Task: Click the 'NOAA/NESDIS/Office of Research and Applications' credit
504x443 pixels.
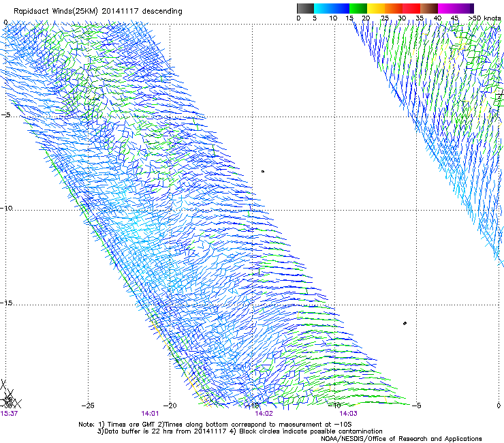Action: coord(401,438)
